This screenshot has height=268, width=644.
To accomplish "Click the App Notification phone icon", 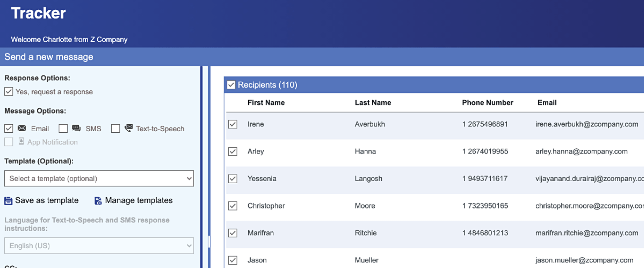I will click(x=21, y=141).
